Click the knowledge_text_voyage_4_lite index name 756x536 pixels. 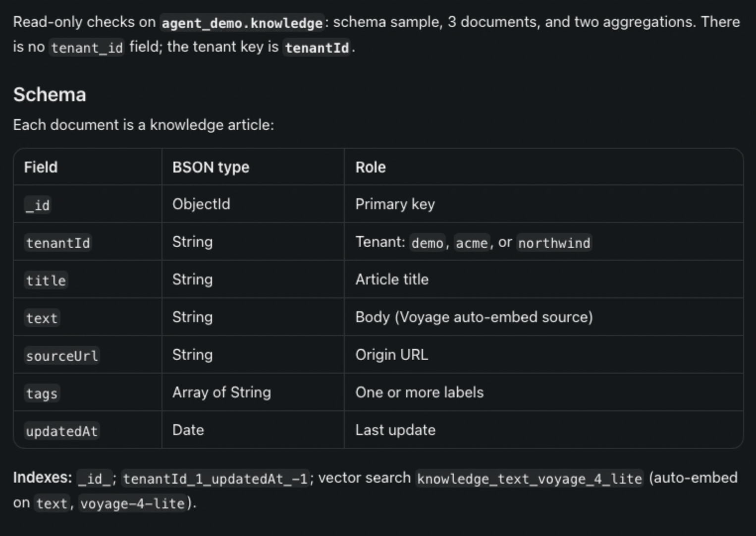click(x=529, y=479)
